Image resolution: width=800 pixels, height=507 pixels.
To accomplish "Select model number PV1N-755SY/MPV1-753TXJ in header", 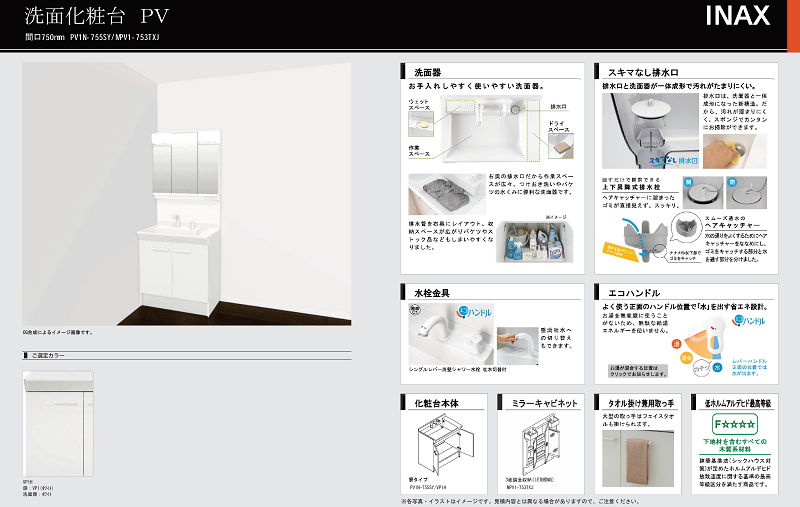I will tap(115, 37).
